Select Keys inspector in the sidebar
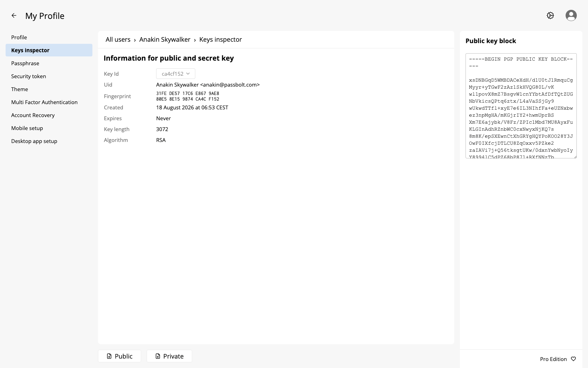 pos(49,50)
